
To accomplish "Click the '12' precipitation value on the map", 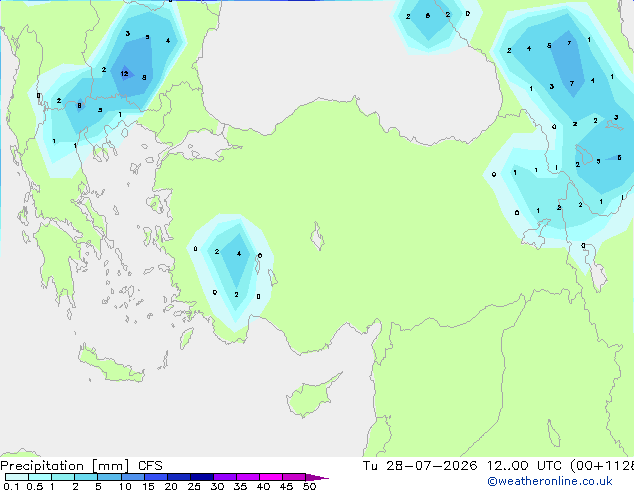I will [124, 74].
